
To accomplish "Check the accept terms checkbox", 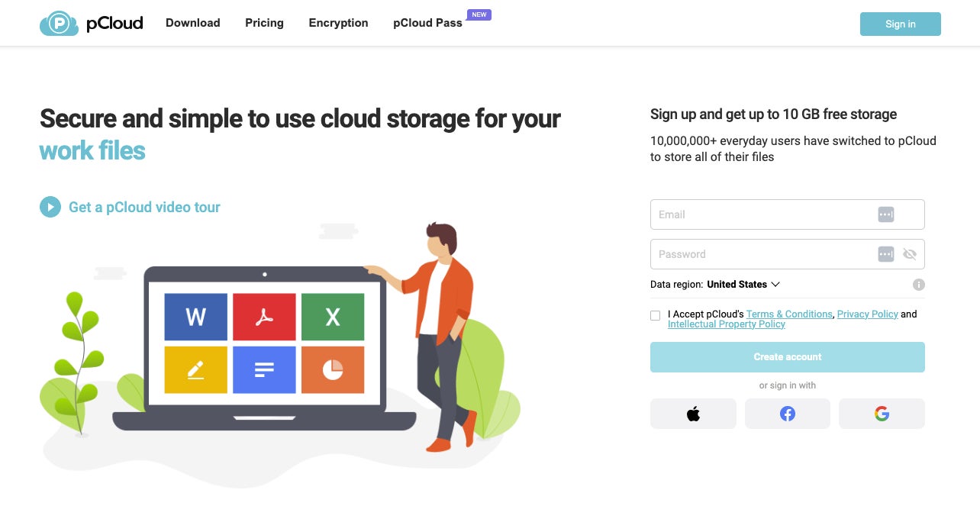I will point(656,315).
